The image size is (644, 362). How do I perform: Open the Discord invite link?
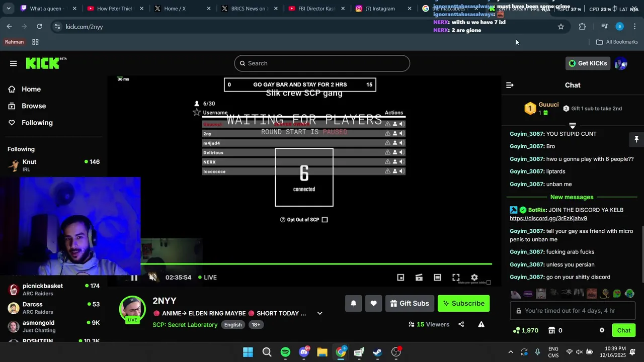[548, 218]
